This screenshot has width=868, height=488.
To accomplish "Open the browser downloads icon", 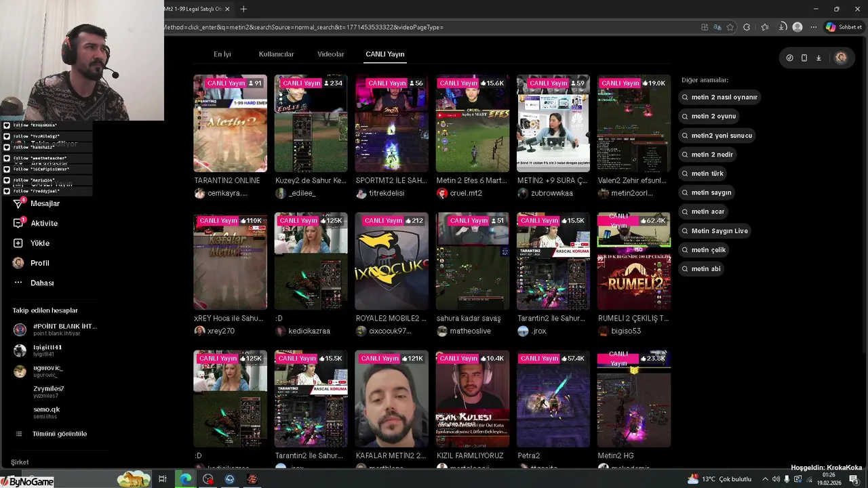I will click(782, 27).
